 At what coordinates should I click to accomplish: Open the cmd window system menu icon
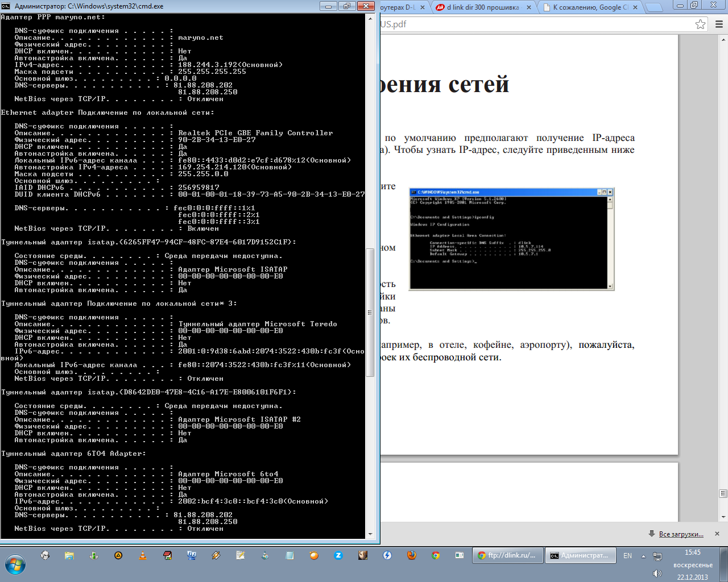point(6,6)
